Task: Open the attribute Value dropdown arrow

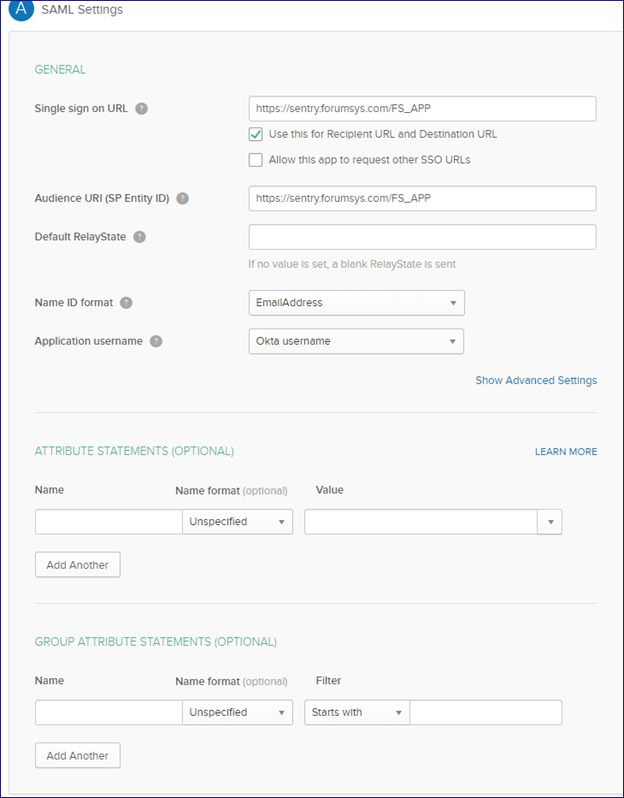Action: (x=550, y=522)
